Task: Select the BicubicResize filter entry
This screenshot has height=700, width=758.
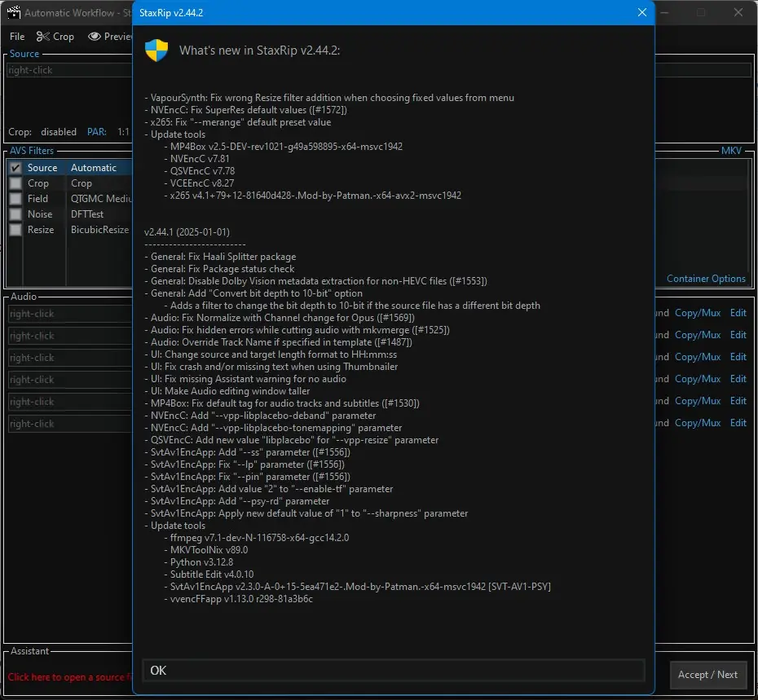Action: pos(100,230)
